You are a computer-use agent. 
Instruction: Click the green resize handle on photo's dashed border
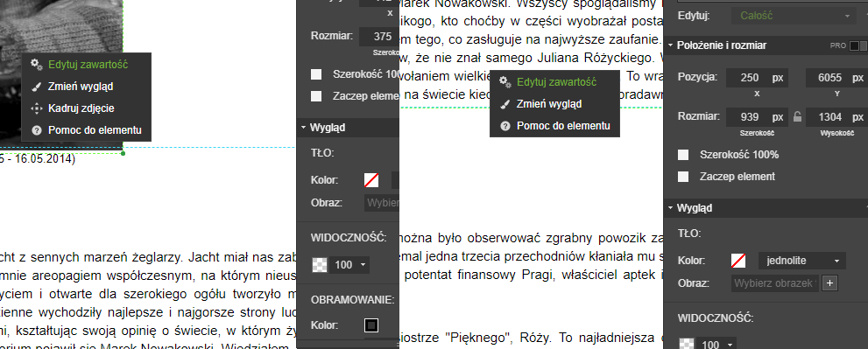(x=123, y=153)
